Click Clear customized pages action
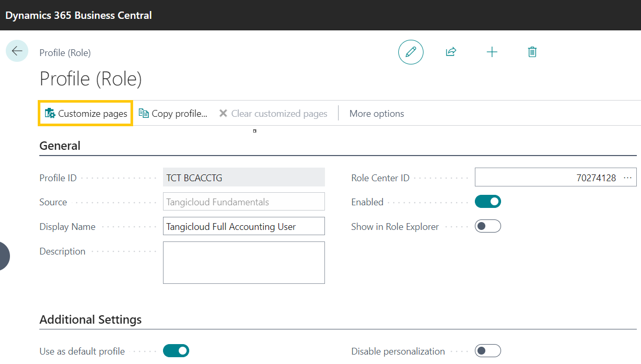Image resolution: width=641 pixels, height=364 pixels. [273, 114]
